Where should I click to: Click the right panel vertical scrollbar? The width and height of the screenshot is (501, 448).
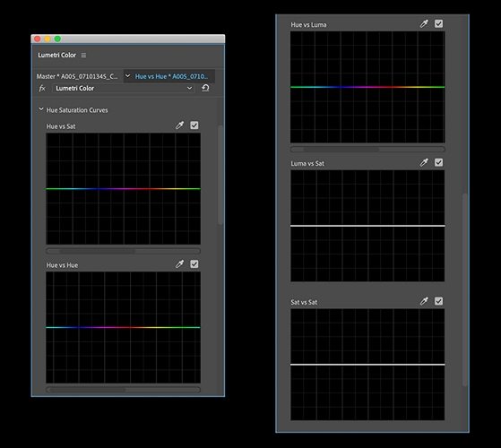465,290
